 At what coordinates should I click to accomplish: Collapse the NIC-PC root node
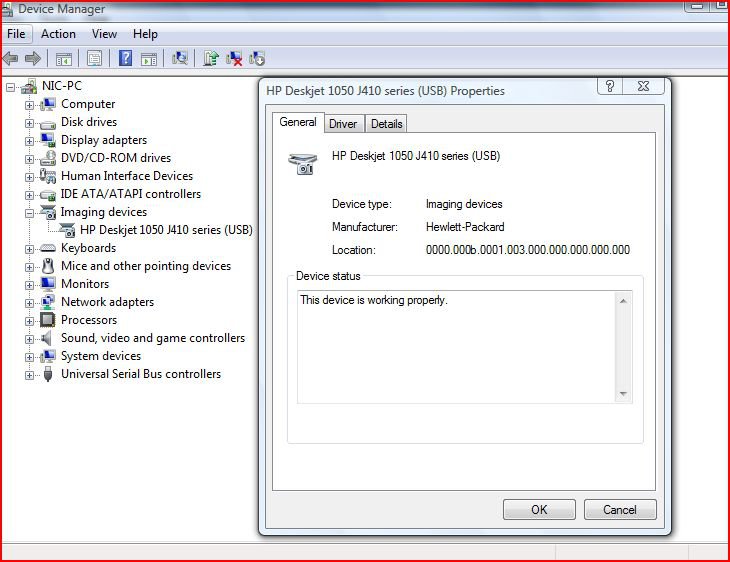coord(10,87)
